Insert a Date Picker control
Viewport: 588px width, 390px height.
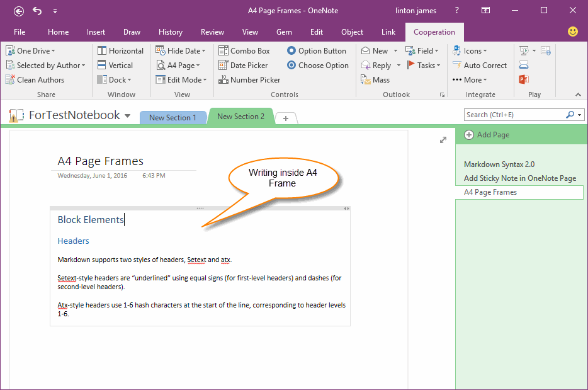244,66
